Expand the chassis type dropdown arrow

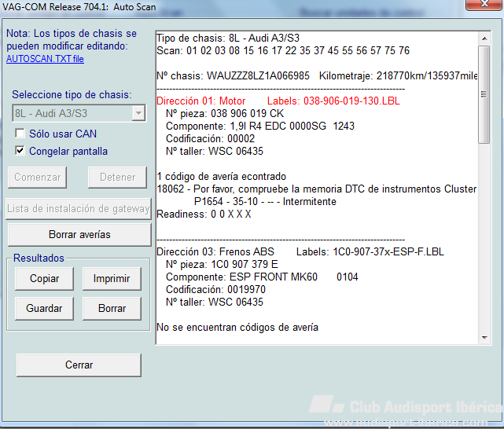click(x=138, y=113)
